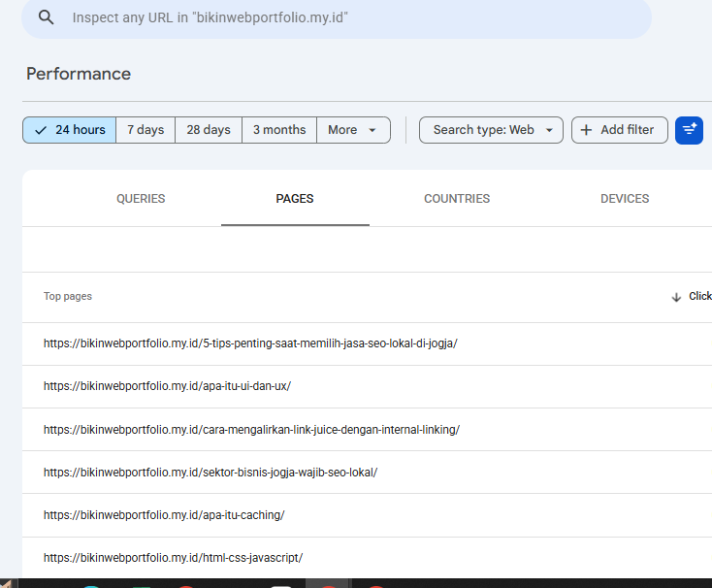The width and height of the screenshot is (712, 588).
Task: Switch to the PAGES tab
Action: (295, 199)
